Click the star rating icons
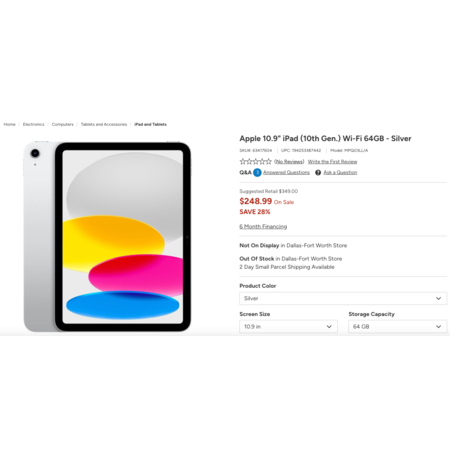The height and width of the screenshot is (450, 450). tap(255, 162)
